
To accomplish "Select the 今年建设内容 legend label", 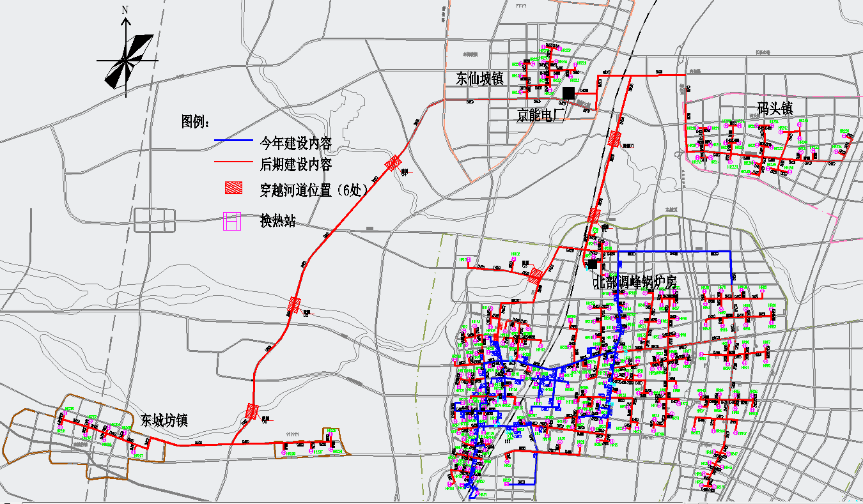I will [296, 142].
